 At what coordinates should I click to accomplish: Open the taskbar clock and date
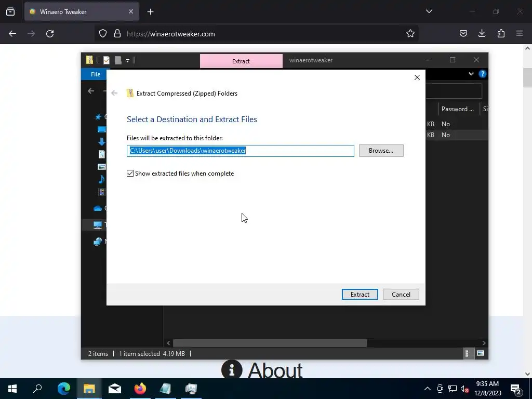click(487, 389)
